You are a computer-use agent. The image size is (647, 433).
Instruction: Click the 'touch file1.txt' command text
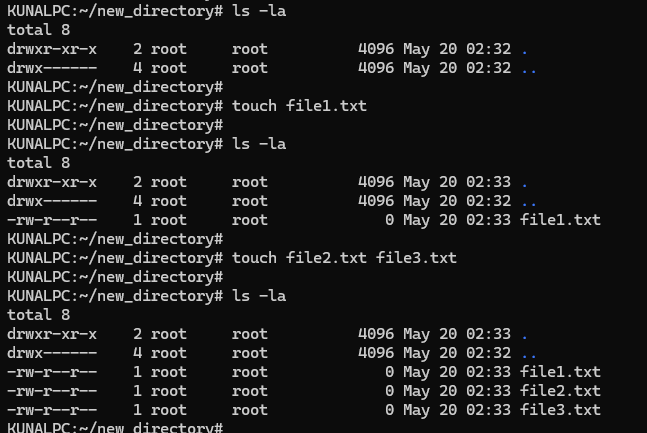299,106
